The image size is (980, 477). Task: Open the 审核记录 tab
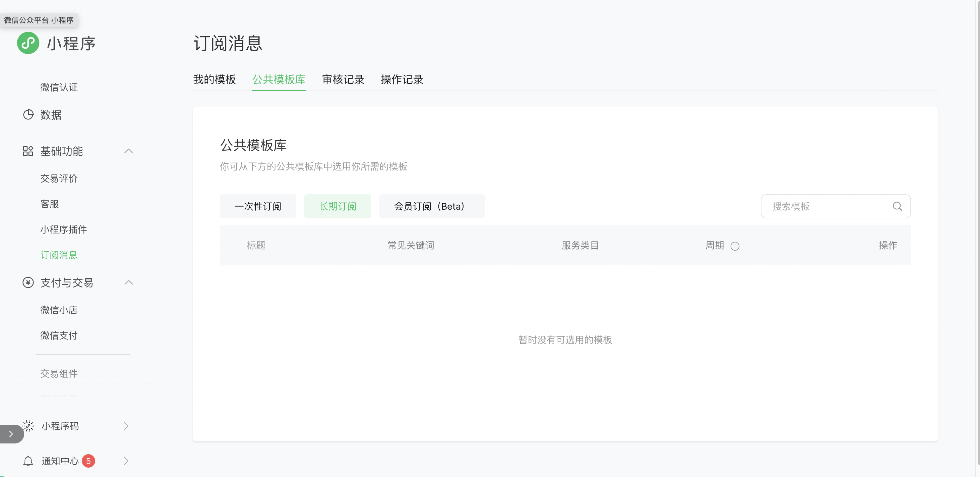point(343,79)
